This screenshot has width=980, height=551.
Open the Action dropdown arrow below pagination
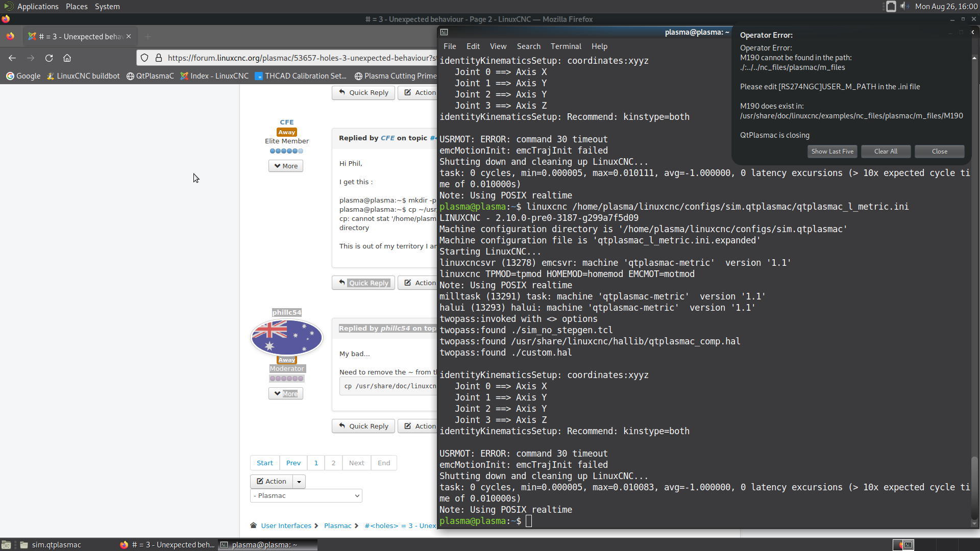[299, 481]
